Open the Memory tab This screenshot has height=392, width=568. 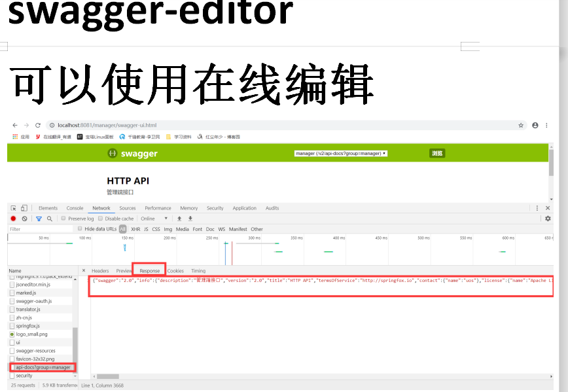[188, 208]
